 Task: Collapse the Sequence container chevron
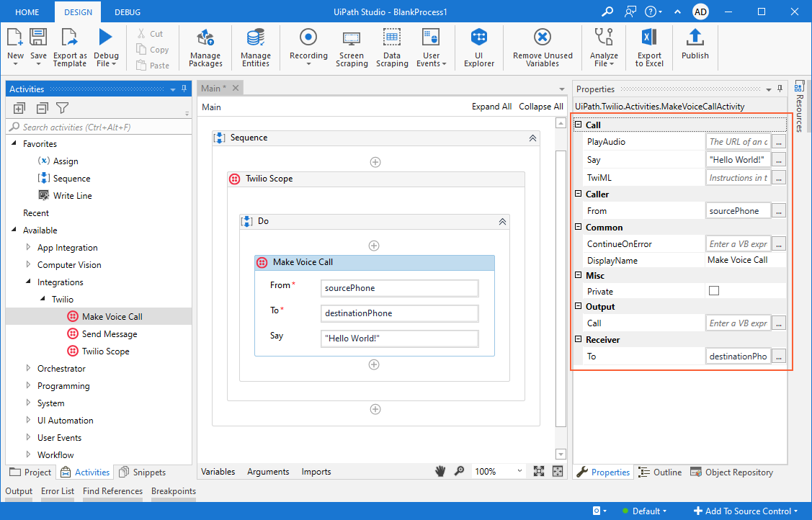point(532,138)
